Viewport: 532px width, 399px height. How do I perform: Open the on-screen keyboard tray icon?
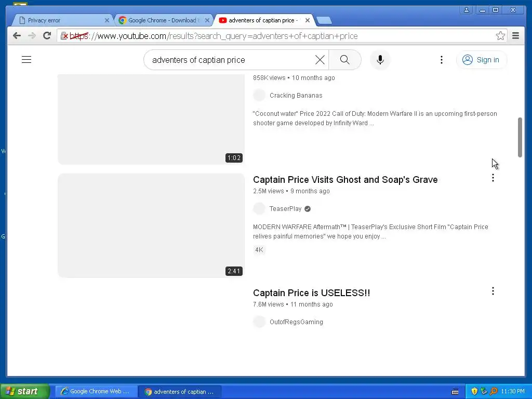tap(455, 392)
